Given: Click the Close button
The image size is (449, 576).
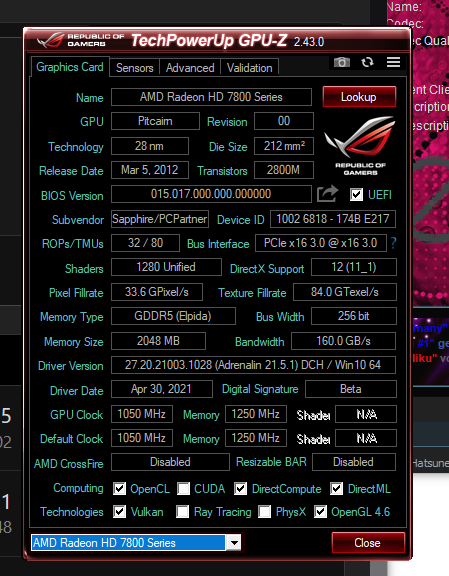Looking at the screenshot, I should (x=368, y=543).
